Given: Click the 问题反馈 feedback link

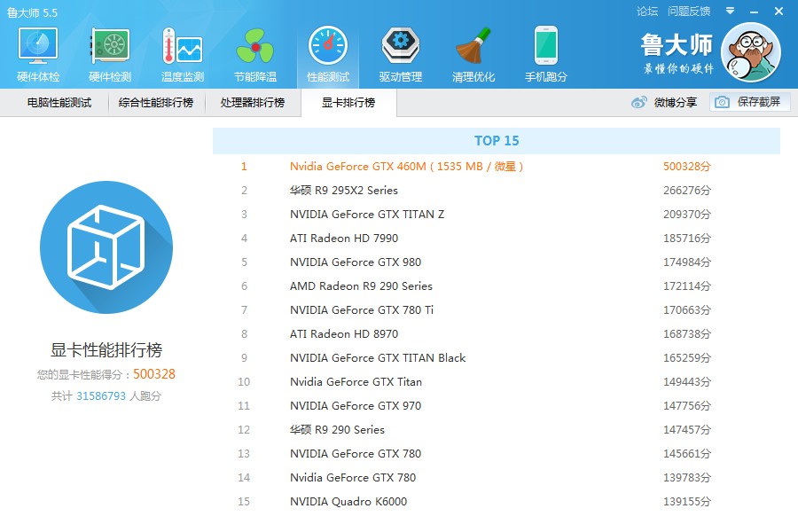Looking at the screenshot, I should 689,12.
